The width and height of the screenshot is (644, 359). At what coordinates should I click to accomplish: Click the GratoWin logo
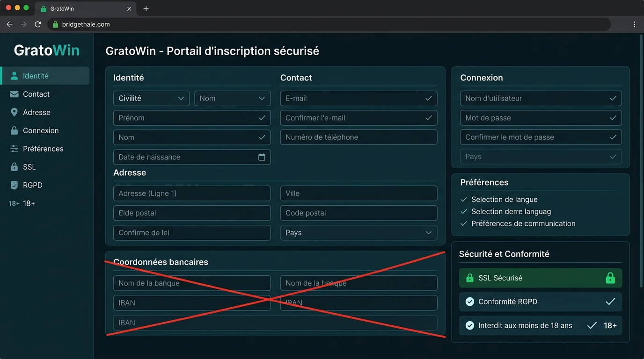point(47,50)
